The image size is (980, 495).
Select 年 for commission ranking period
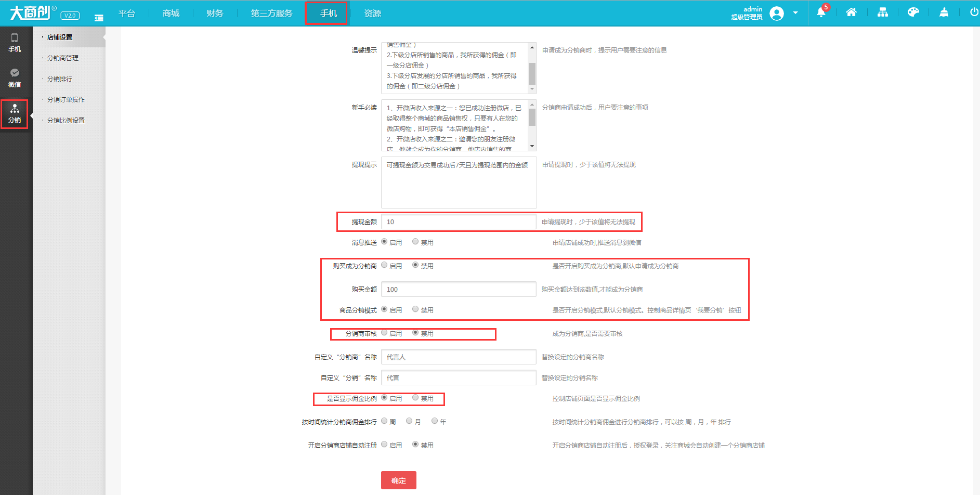(435, 421)
